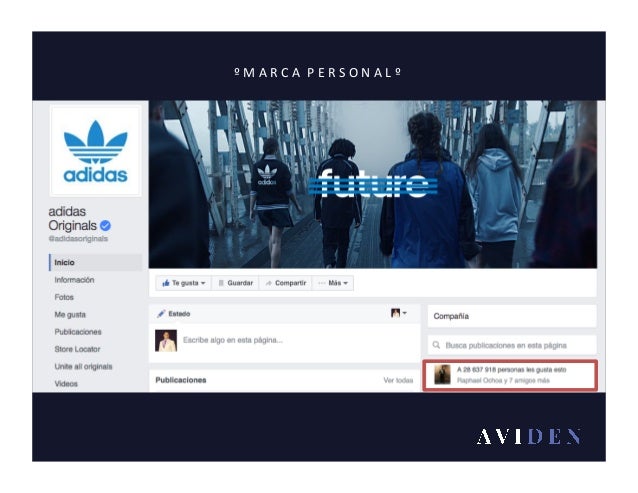This screenshot has width=638, height=493.
Task: Open the posting identity avatar dropdown
Action: point(399,313)
